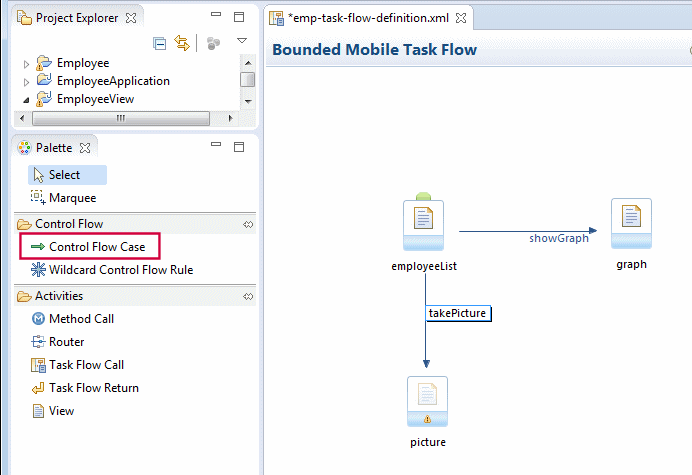Activate the Select arrow tool
The height and width of the screenshot is (475, 692).
pyautogui.click(x=68, y=175)
